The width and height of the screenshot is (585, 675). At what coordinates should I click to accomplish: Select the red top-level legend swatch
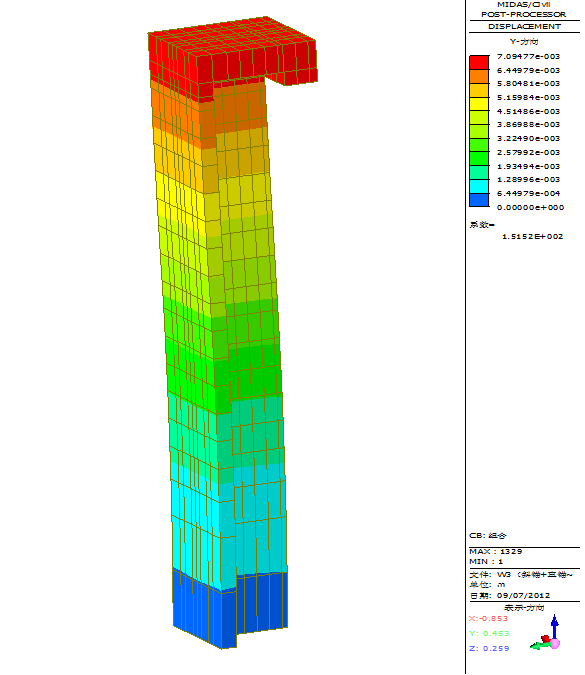coord(479,62)
